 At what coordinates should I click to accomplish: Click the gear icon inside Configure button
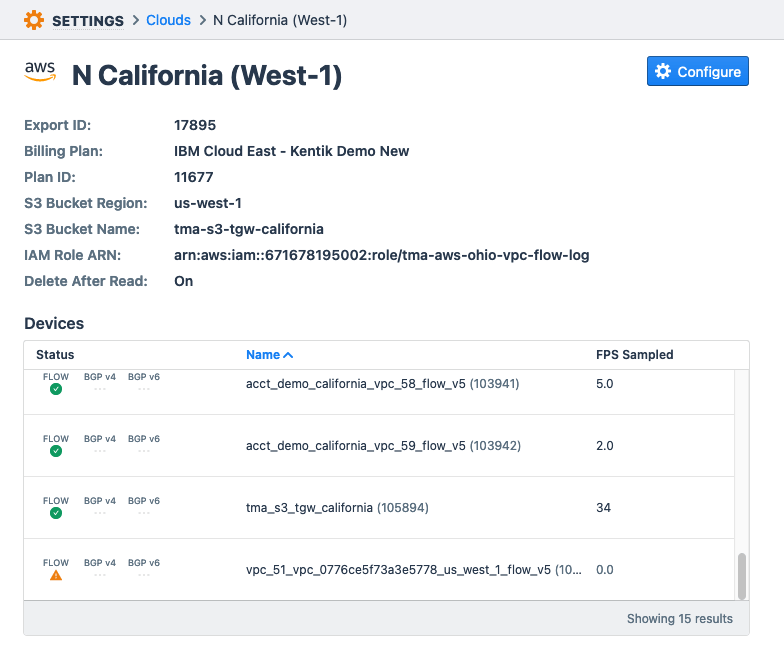[x=663, y=72]
